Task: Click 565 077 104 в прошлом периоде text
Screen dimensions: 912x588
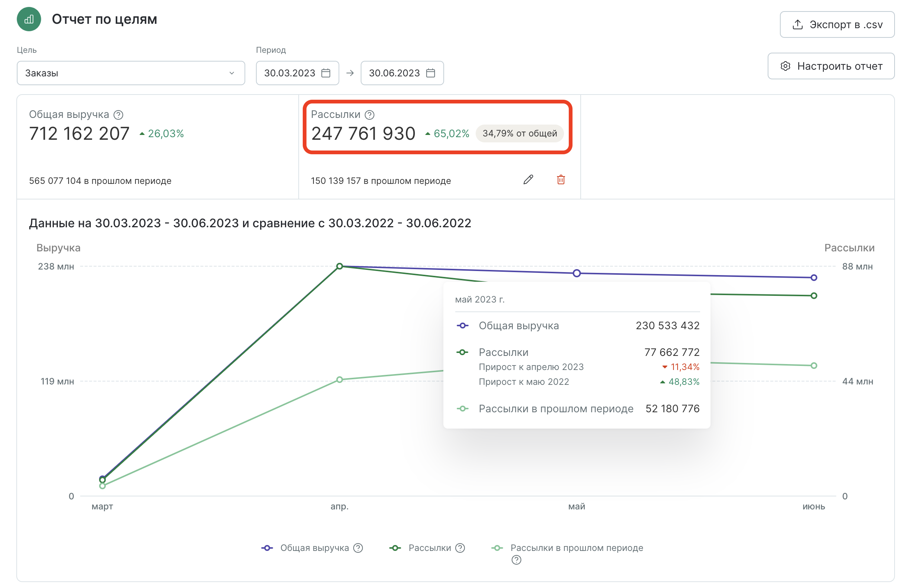Action: [100, 181]
